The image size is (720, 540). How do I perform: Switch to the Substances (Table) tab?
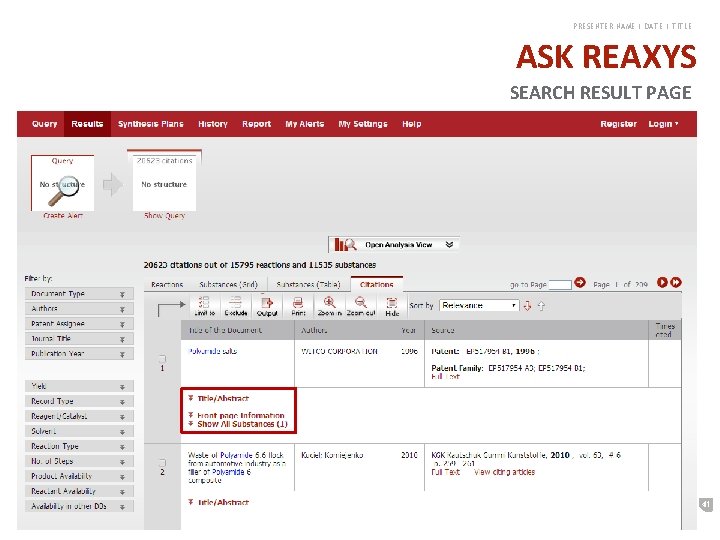coord(308,285)
